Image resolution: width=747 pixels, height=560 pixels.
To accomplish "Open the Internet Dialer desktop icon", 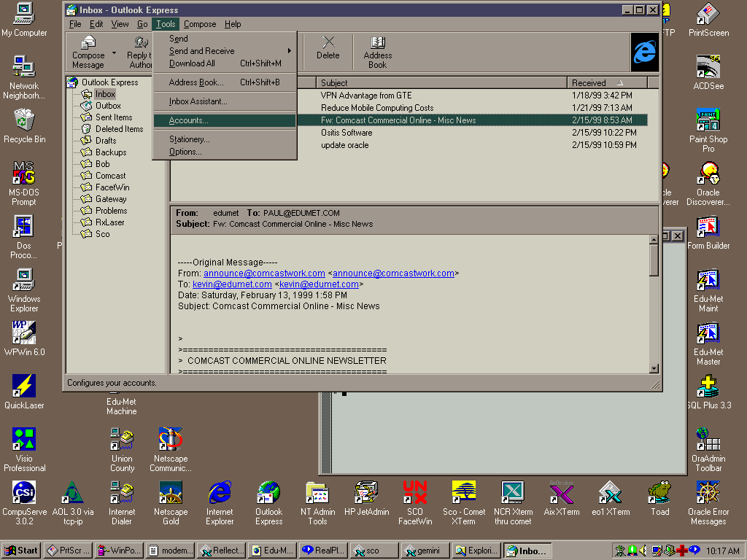I will pos(122,503).
